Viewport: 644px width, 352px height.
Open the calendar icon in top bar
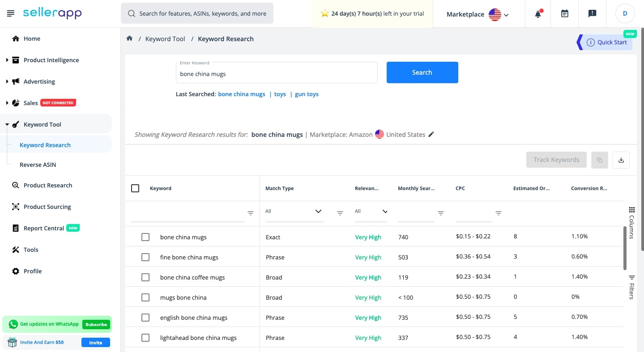pos(565,14)
